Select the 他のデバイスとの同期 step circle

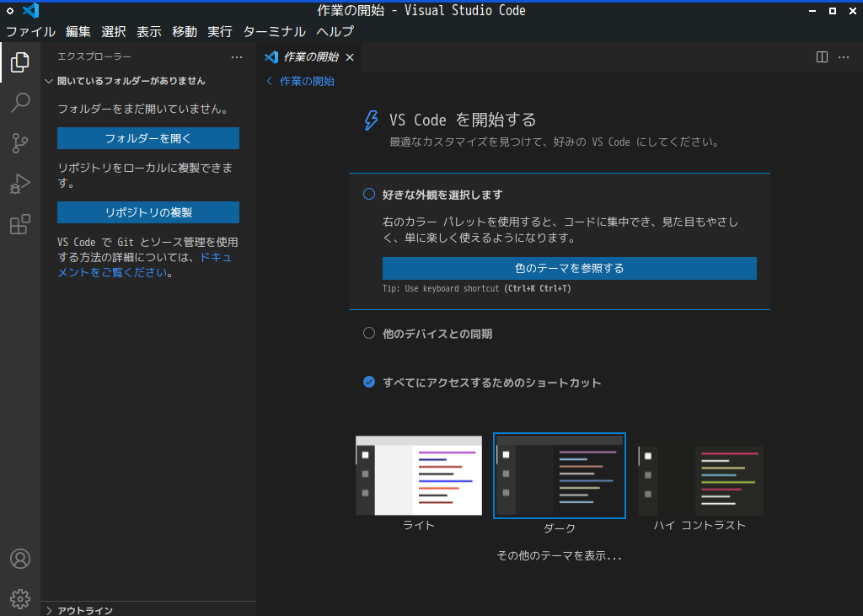tap(369, 333)
